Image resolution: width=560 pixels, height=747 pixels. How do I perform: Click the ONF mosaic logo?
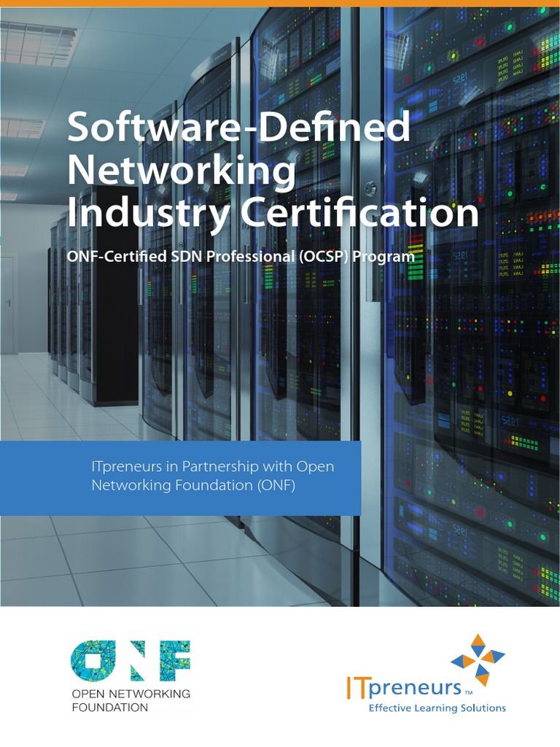coord(131,659)
